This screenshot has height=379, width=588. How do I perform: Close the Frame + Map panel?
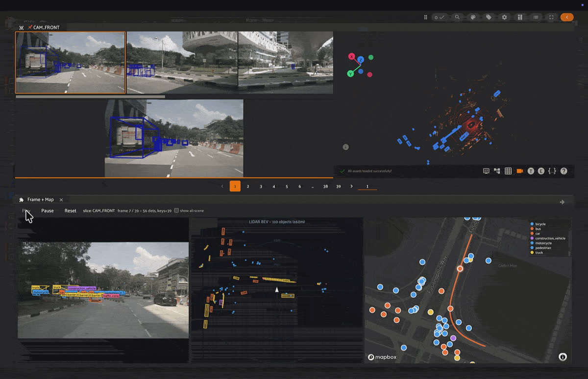(x=61, y=200)
